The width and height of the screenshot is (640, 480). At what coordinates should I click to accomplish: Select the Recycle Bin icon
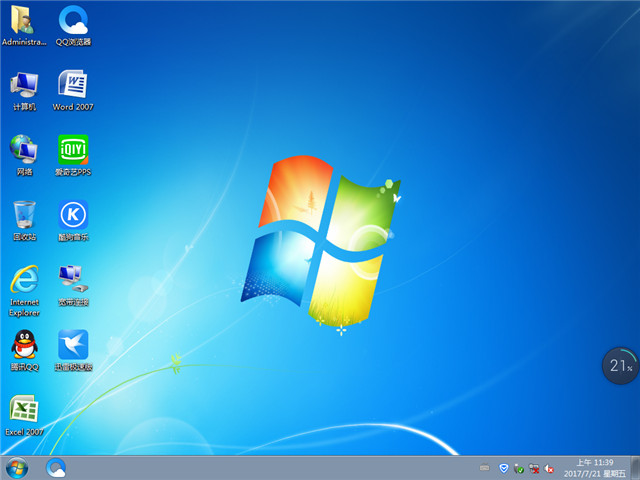click(x=24, y=215)
